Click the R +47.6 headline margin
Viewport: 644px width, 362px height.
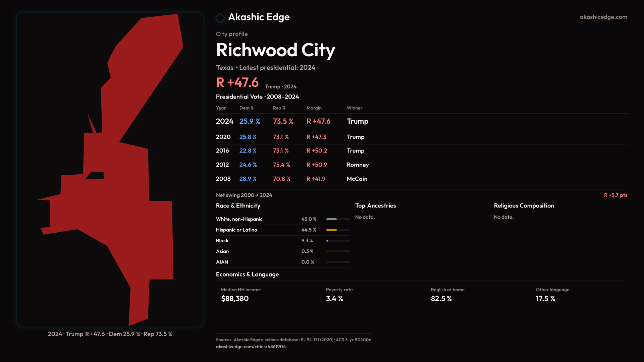pyautogui.click(x=237, y=82)
